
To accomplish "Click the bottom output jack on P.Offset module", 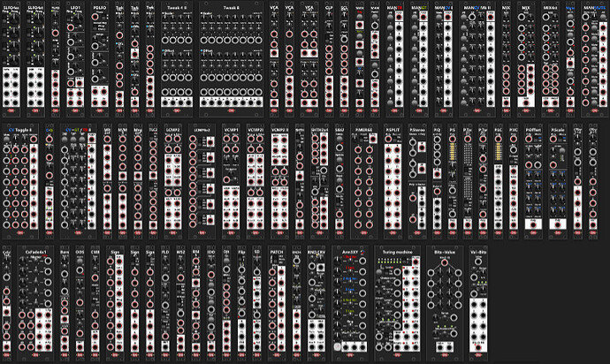I will pyautogui.click(x=533, y=224).
